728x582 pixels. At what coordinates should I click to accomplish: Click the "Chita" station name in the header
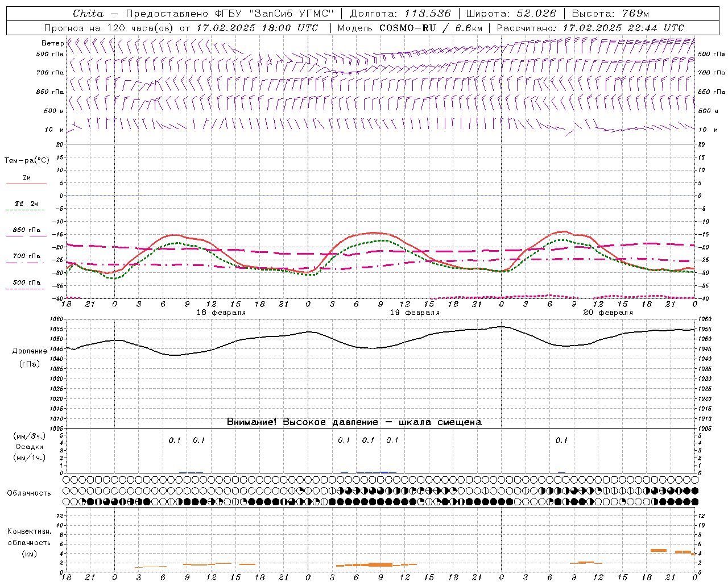tap(88, 14)
